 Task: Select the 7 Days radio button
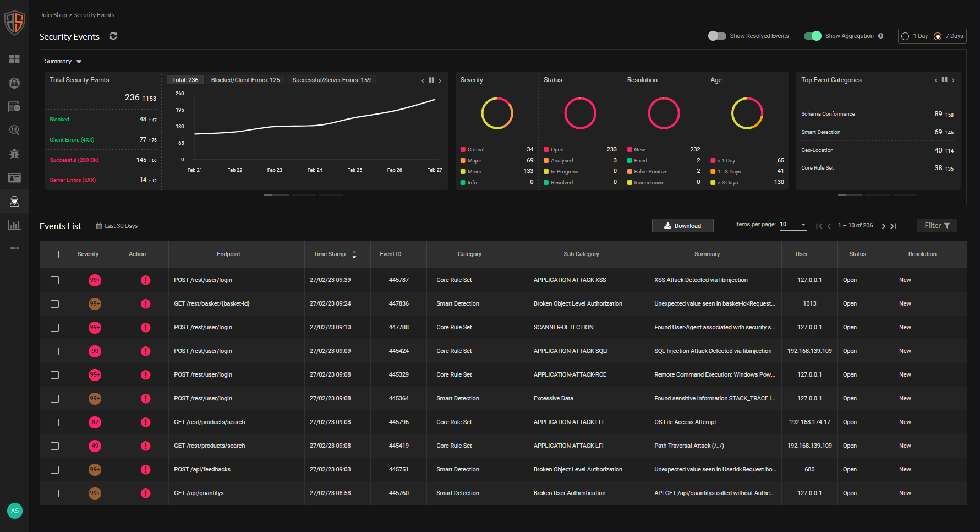(938, 36)
